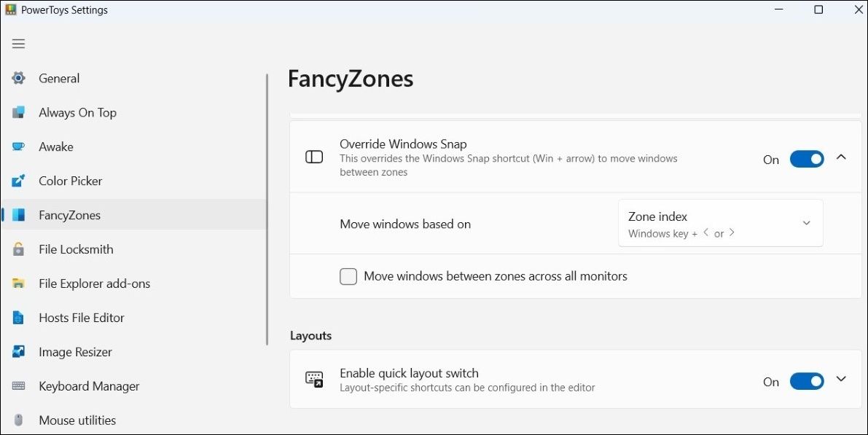
Task: Check Move windows between zones across all monitors
Action: (348, 276)
